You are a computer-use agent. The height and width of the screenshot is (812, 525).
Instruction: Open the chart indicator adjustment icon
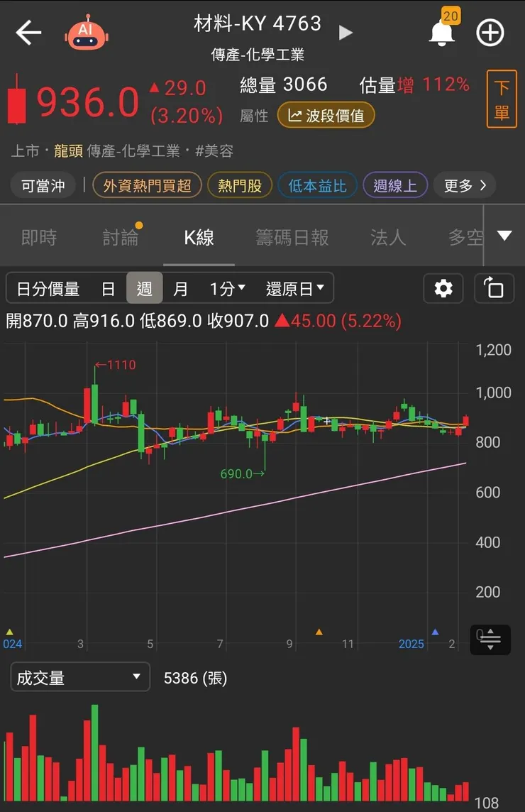(x=490, y=640)
